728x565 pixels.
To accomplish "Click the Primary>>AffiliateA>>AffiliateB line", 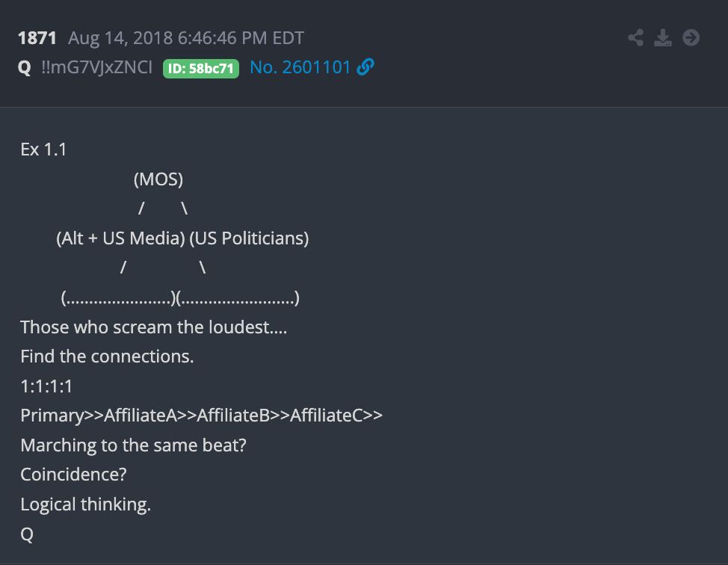I will click(x=202, y=416).
